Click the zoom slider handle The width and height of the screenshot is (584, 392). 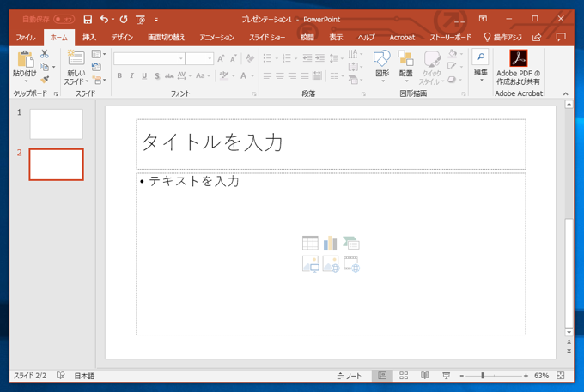pos(483,376)
